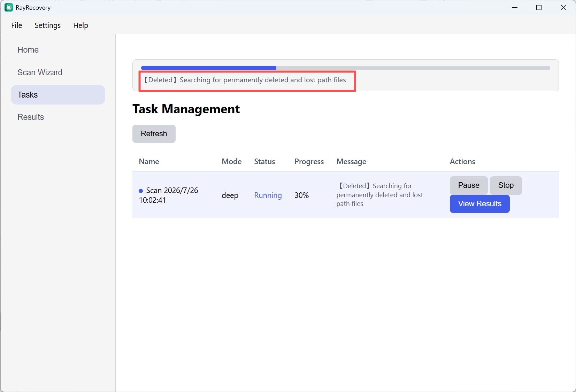Close the RayRecovery window

click(563, 8)
